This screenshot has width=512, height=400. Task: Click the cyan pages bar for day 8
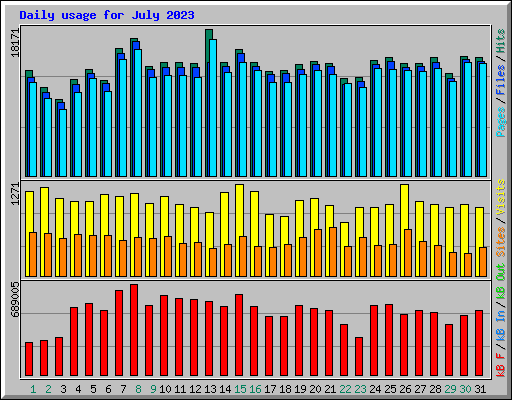pos(138,113)
